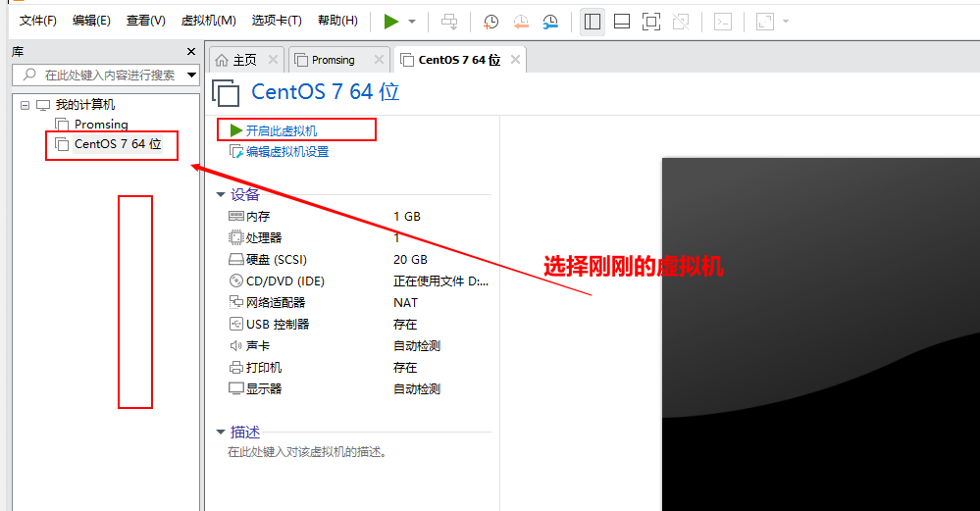Collapse the 设备 section
Viewport: 980px width, 511px height.
pos(221,195)
